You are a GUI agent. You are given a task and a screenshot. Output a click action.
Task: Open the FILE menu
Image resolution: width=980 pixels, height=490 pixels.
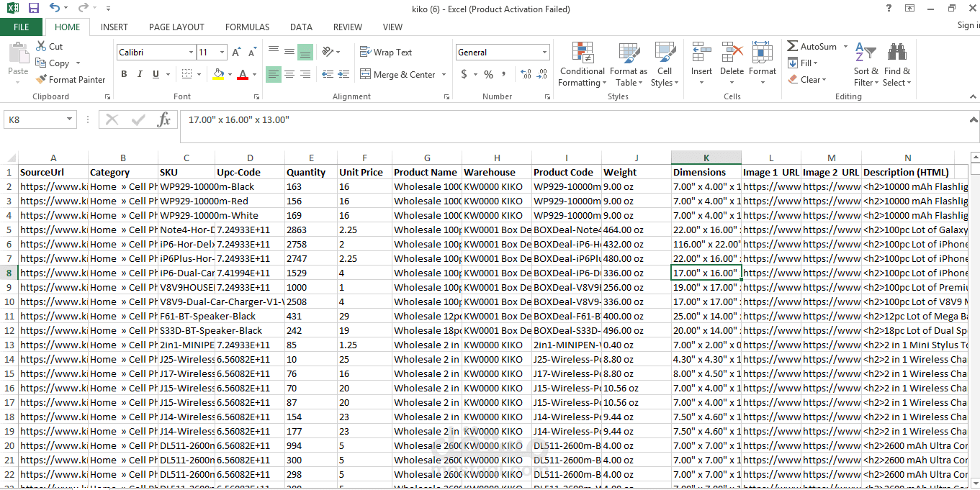(x=22, y=26)
